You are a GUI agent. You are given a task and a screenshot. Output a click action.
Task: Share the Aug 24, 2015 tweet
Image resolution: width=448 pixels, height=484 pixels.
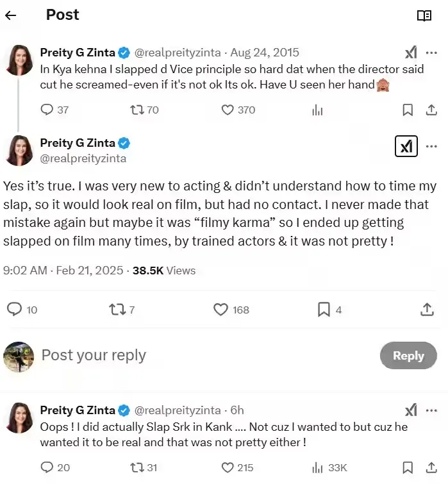(x=431, y=110)
